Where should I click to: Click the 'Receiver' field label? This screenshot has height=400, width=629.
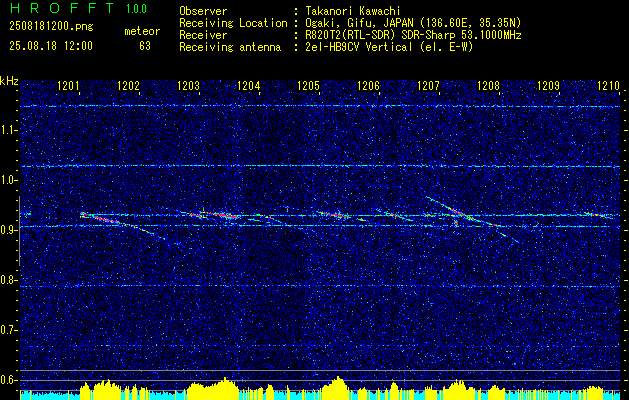(x=203, y=35)
